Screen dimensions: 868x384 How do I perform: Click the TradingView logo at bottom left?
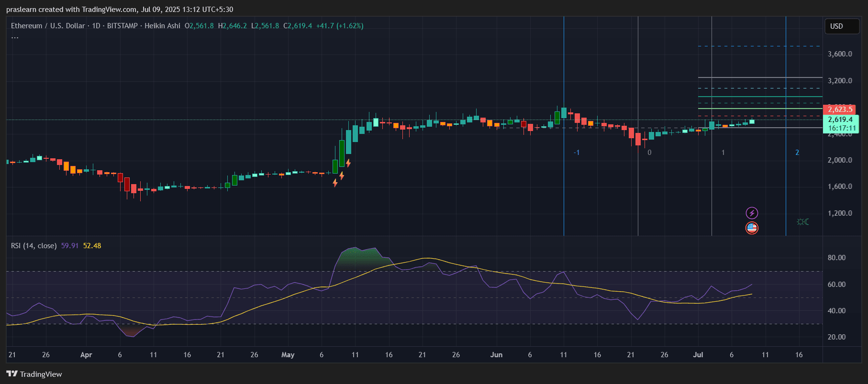34,374
